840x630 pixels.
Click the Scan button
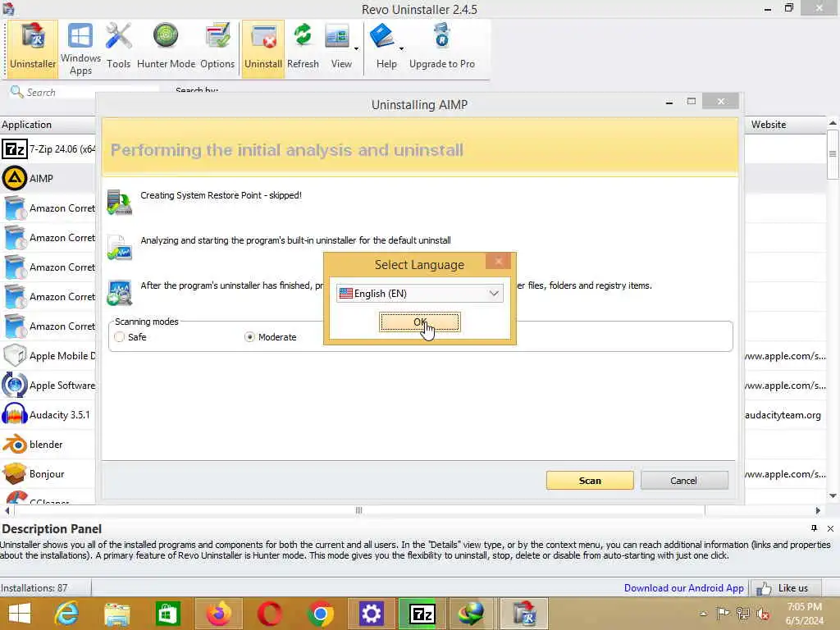(590, 481)
